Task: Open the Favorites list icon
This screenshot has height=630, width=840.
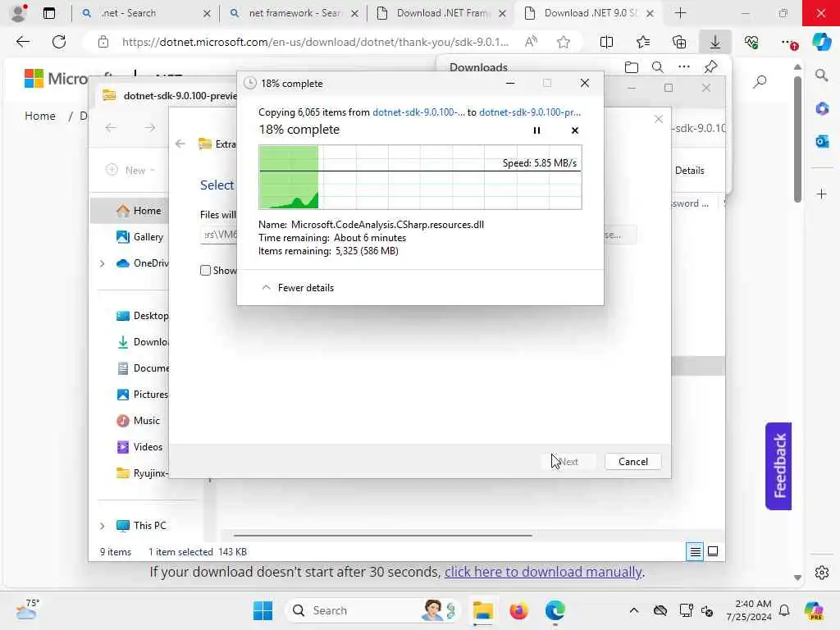Action: point(643,42)
